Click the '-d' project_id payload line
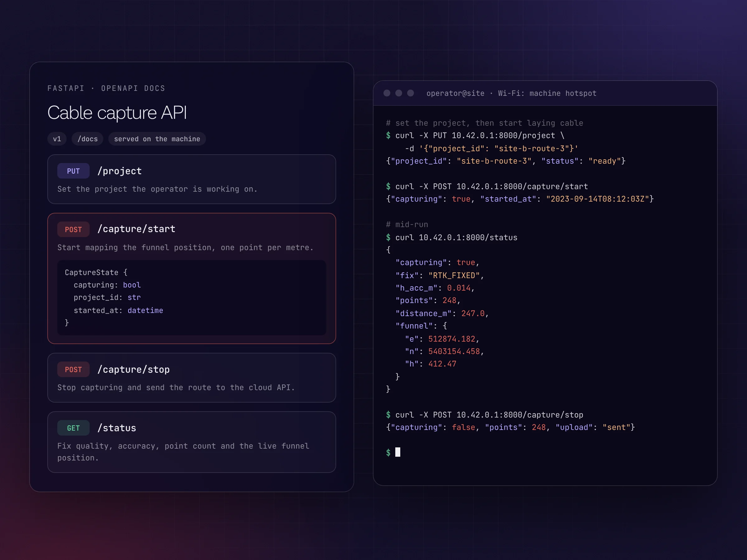Image resolution: width=747 pixels, height=560 pixels. [x=492, y=148]
